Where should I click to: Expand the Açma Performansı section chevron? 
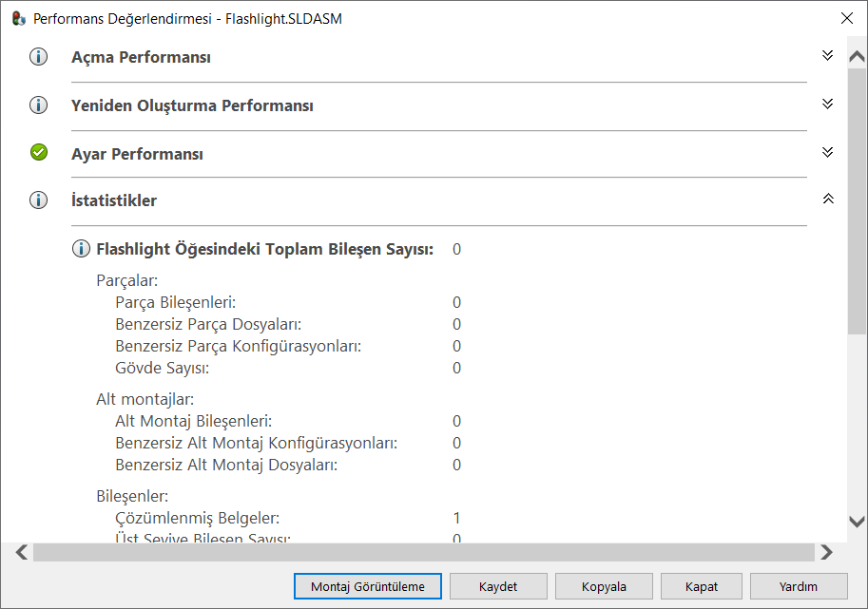827,56
